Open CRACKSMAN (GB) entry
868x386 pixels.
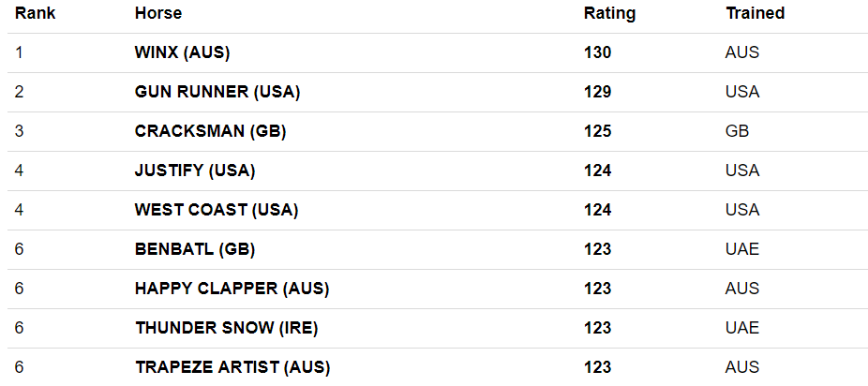tap(210, 131)
